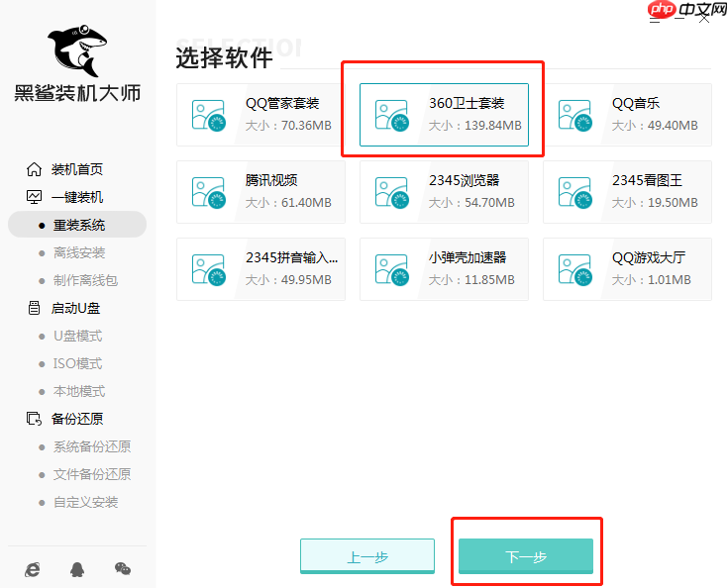Select 自定义安装 in the sidebar
The width and height of the screenshot is (728, 588).
[85, 502]
